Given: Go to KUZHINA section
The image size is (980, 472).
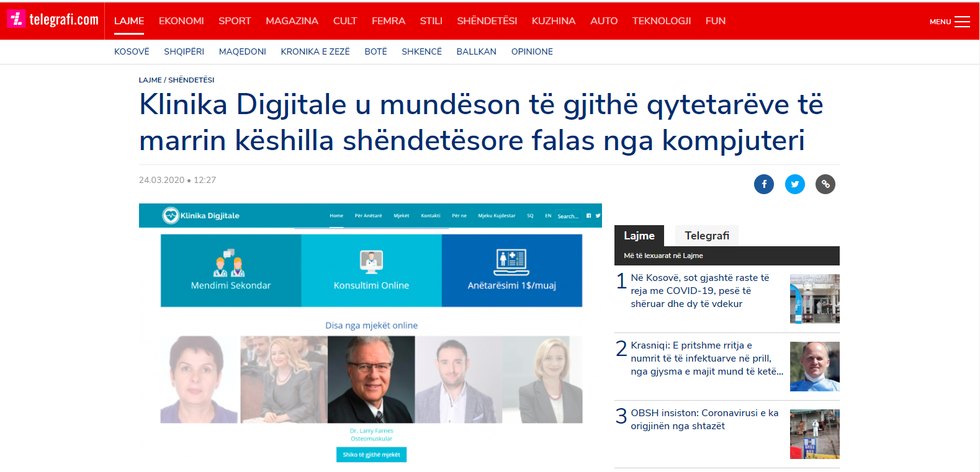Looking at the screenshot, I should (x=554, y=21).
